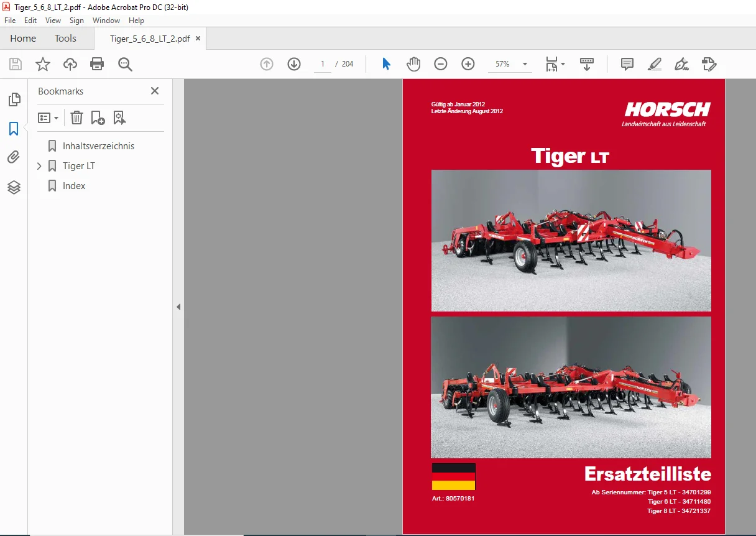Click the page number input field
Image resolution: width=756 pixels, height=536 pixels.
(x=323, y=64)
